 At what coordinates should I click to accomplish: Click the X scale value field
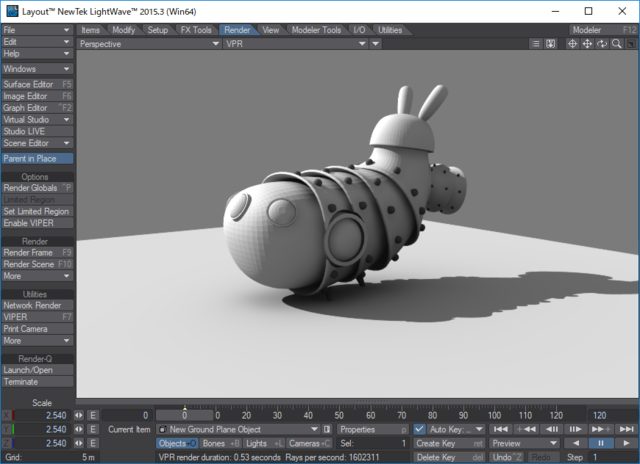[x=42, y=415]
